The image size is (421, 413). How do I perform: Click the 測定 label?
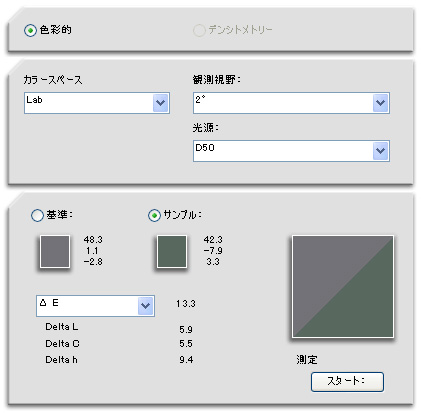point(307,360)
